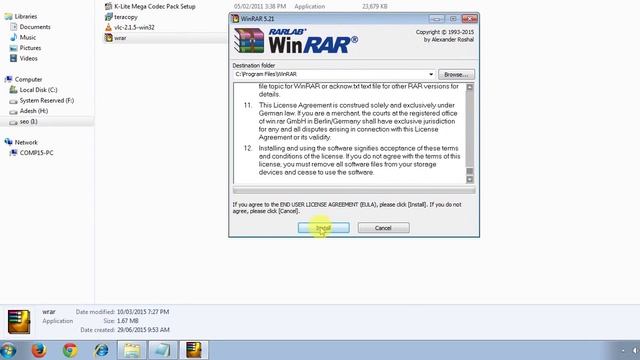Click the 1.67 MB size value

click(127, 321)
